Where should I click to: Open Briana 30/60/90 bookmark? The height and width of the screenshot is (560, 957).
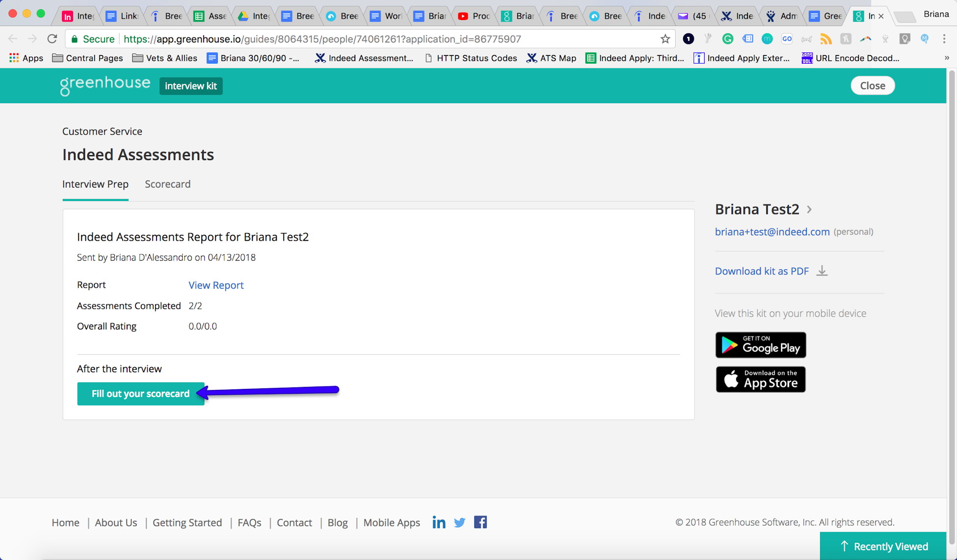253,58
